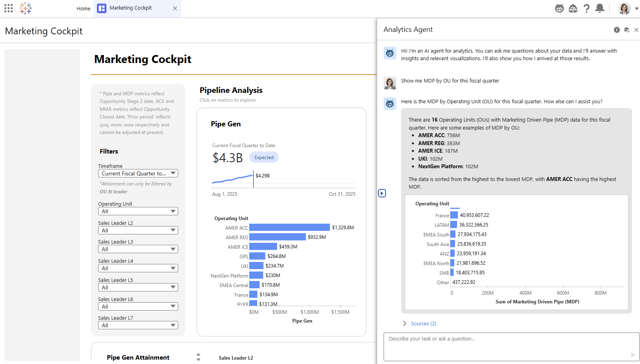
Task: View Analytics Agent info icon
Action: click(x=616, y=30)
